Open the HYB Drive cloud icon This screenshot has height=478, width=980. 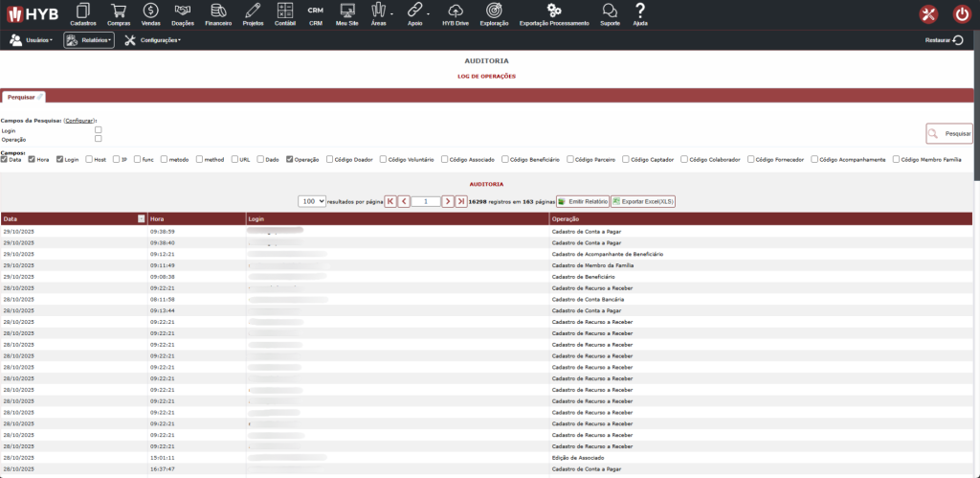[x=456, y=13]
